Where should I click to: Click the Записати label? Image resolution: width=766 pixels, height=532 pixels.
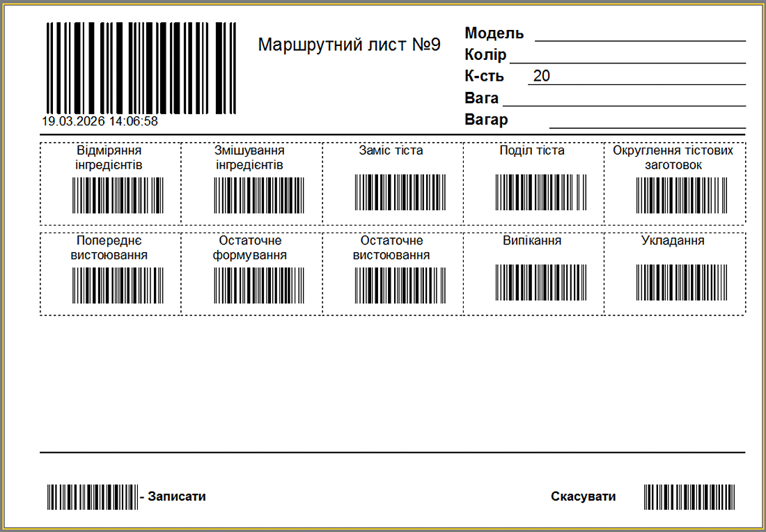pos(176,496)
